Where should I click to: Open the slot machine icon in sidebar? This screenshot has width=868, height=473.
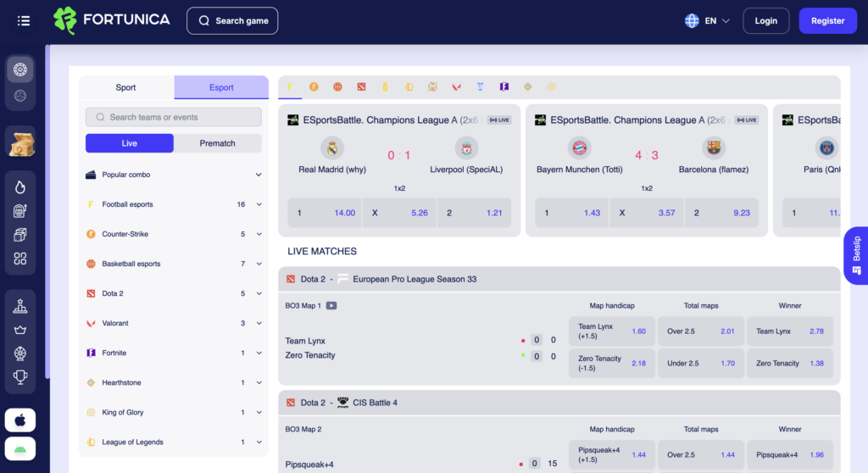pyautogui.click(x=20, y=211)
